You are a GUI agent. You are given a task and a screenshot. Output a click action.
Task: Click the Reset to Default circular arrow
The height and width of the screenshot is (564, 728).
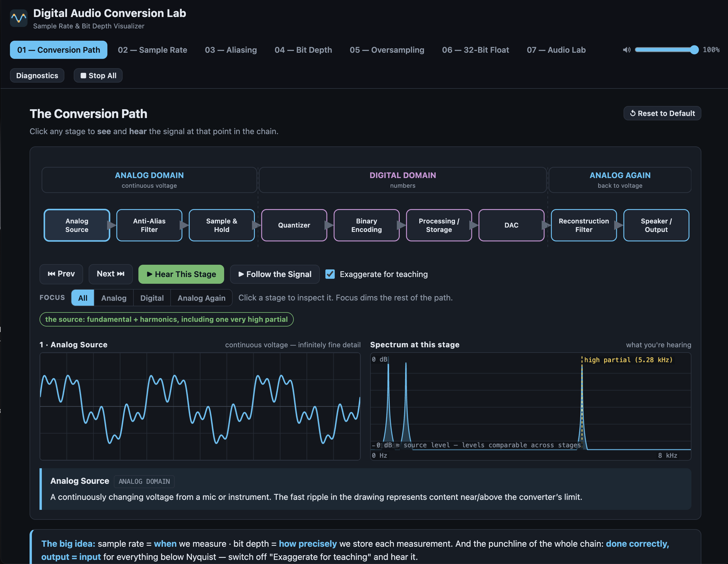(632, 113)
